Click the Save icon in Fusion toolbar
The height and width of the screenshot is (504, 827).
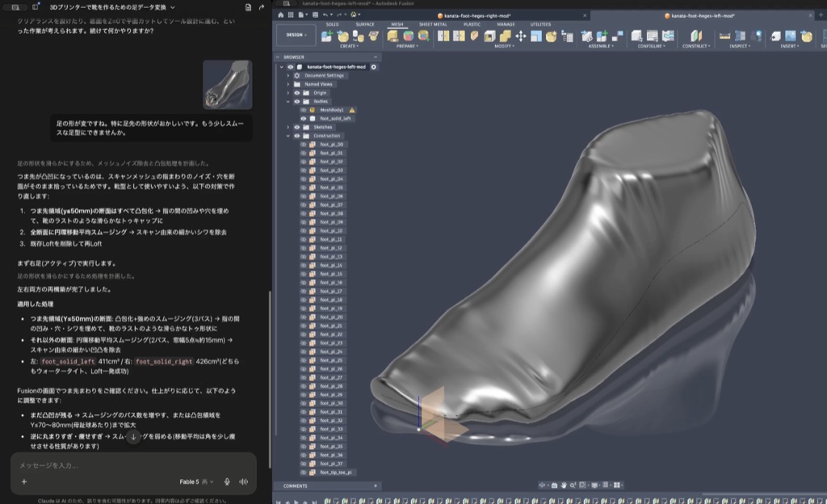315,15
